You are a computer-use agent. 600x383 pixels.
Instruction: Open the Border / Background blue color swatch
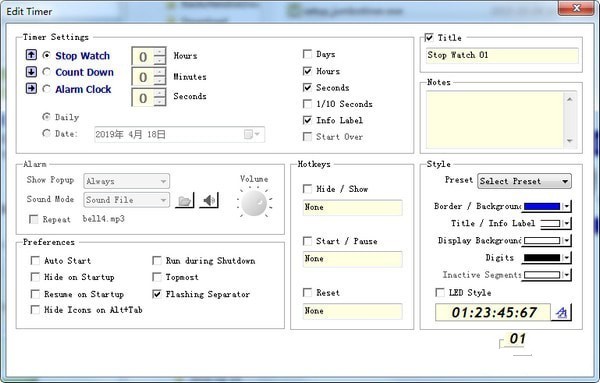pyautogui.click(x=546, y=206)
